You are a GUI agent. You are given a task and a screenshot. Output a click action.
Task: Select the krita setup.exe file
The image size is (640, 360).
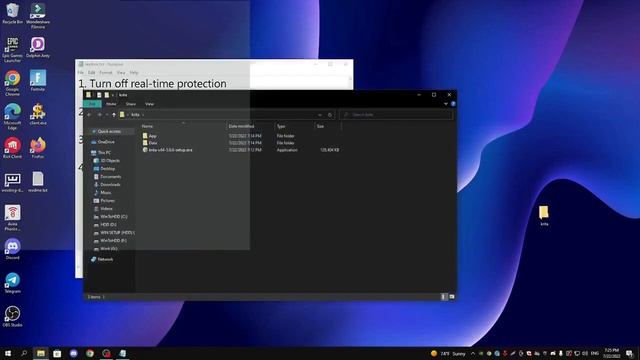click(241, 150)
